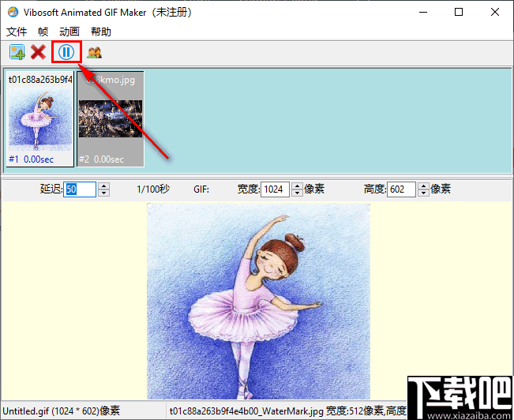Decrease the 延迟 delay with down arrow

click(103, 193)
